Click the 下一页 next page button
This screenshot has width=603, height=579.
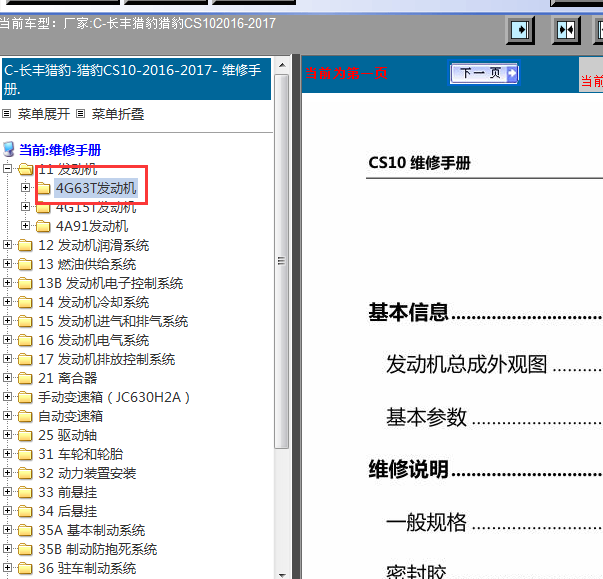(484, 73)
